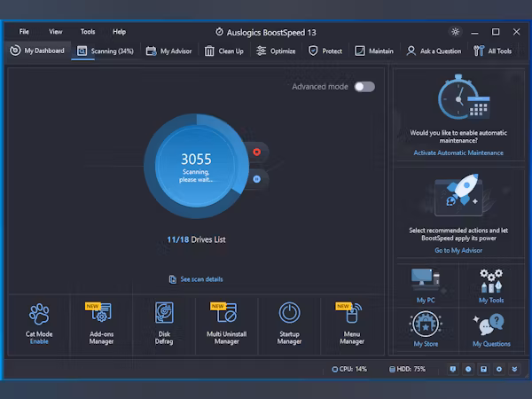Click Activate Automatic Maintenance link

coord(458,153)
